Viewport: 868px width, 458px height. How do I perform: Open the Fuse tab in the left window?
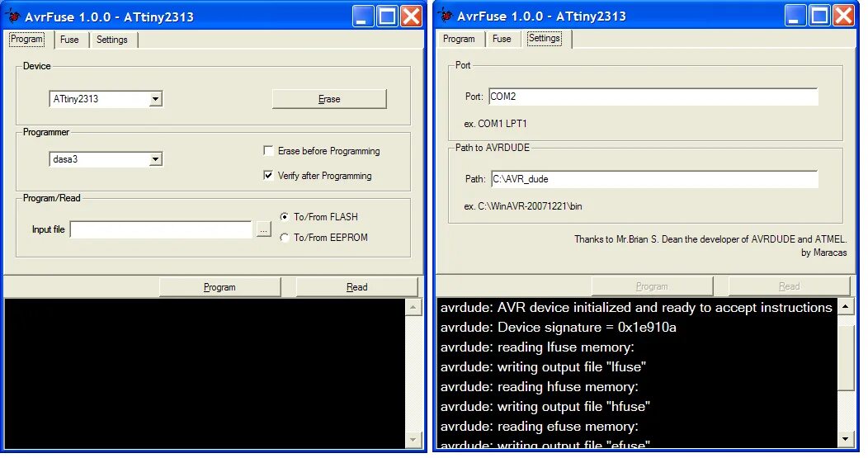pyautogui.click(x=69, y=40)
